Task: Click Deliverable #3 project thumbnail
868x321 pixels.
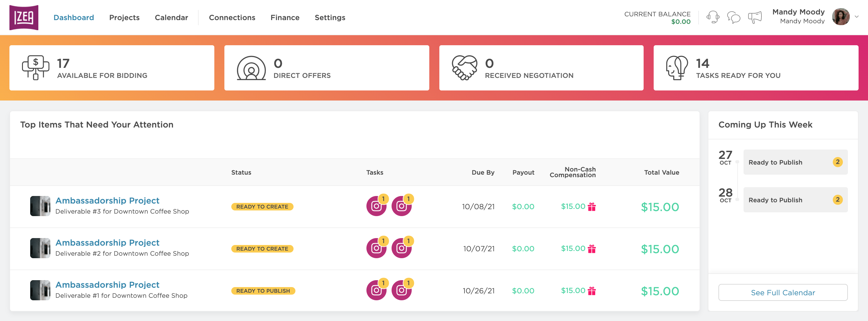Action: tap(40, 206)
